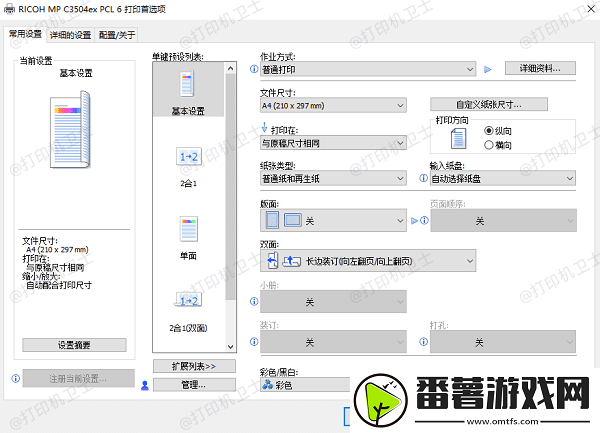Click the user icon beside 管理 button
This screenshot has width=600, height=433.
[x=145, y=385]
